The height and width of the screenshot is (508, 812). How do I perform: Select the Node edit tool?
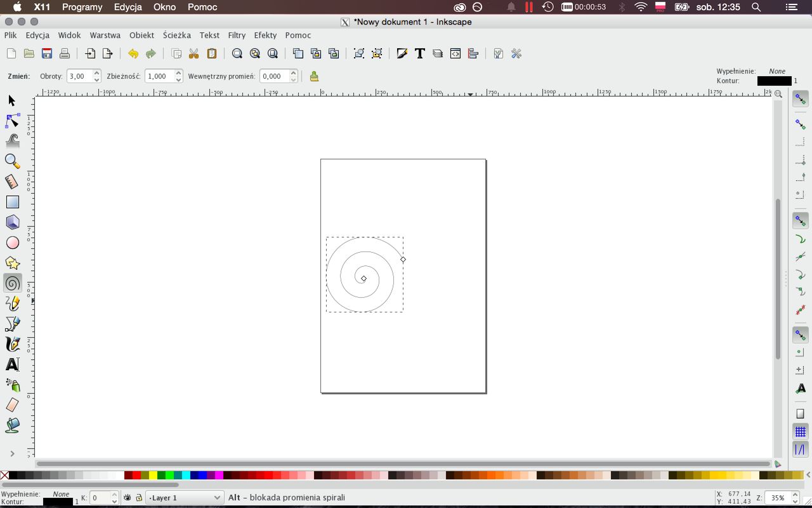(12, 121)
